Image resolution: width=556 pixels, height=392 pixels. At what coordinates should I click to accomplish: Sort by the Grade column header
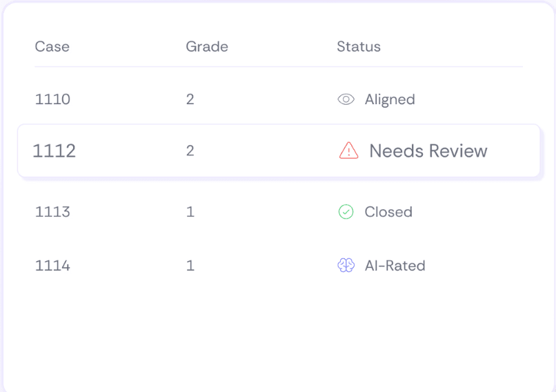point(207,47)
